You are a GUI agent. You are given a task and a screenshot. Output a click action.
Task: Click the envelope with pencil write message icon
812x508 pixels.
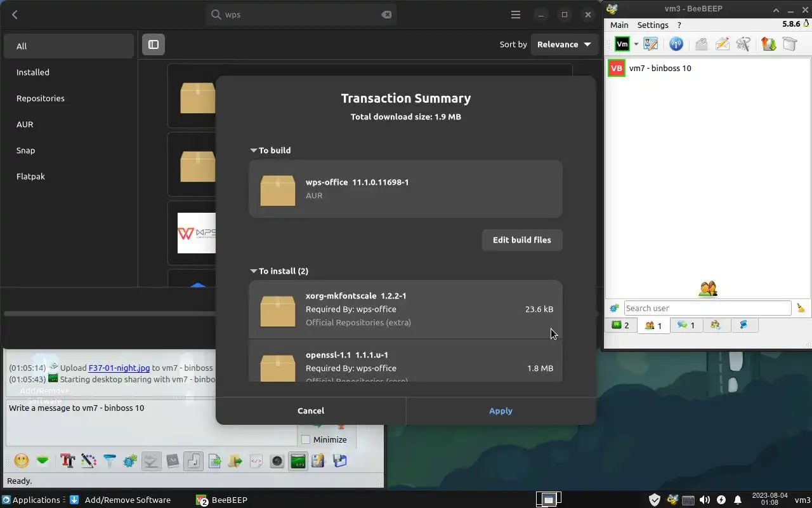722,44
